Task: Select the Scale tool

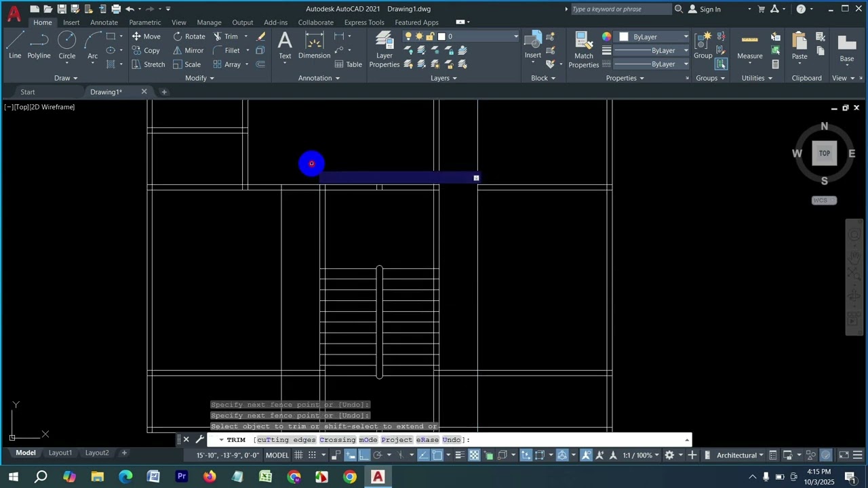Action: point(186,64)
